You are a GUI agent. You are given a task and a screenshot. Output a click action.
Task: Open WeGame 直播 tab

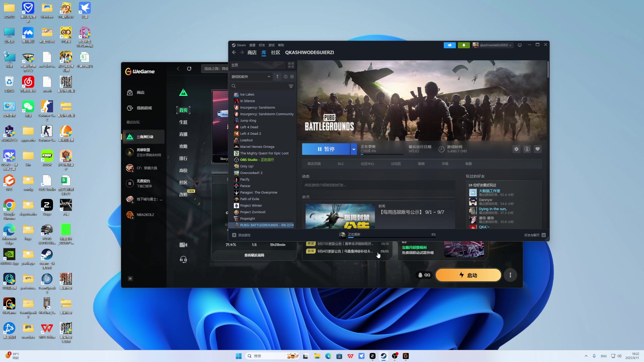point(183,134)
